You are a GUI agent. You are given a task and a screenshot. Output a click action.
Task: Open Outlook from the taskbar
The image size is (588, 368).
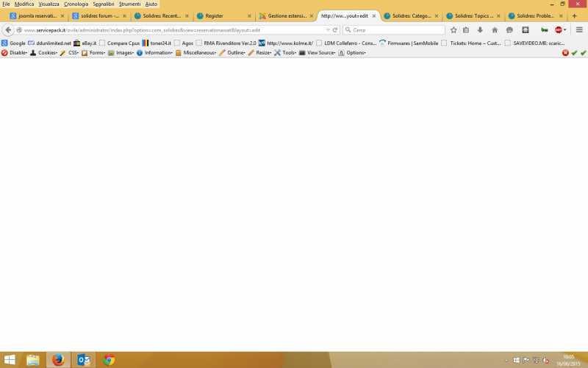84,360
